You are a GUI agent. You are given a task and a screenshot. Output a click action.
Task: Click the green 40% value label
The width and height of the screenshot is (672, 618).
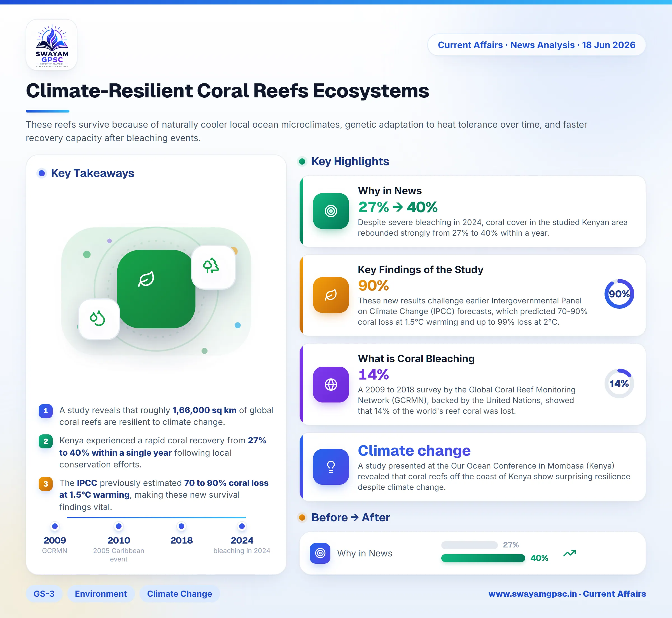click(x=539, y=558)
